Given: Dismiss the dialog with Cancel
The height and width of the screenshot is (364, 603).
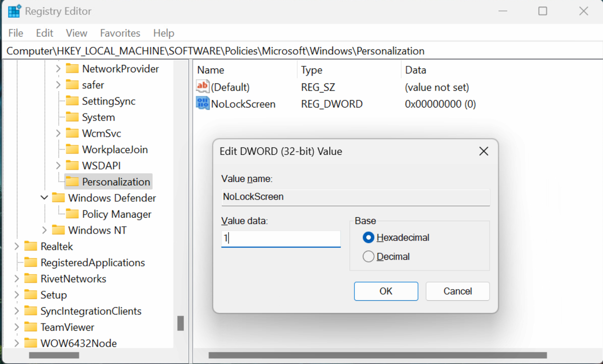Looking at the screenshot, I should coord(457,291).
